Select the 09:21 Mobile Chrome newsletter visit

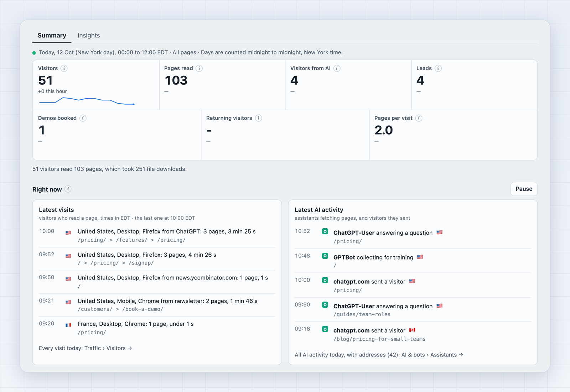(157, 305)
